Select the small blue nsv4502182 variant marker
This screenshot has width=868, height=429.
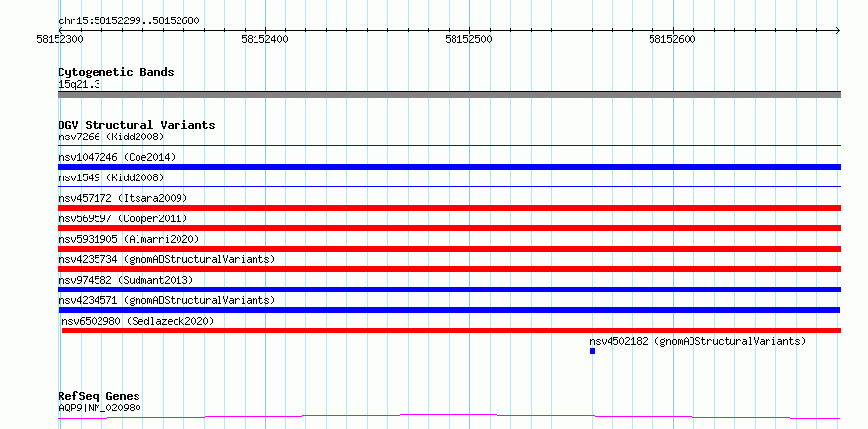tap(592, 351)
